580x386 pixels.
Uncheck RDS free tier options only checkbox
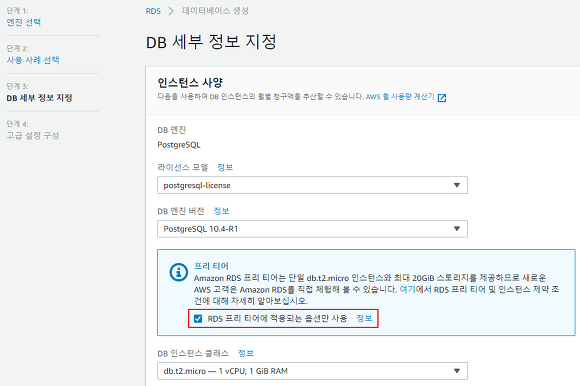[198, 318]
